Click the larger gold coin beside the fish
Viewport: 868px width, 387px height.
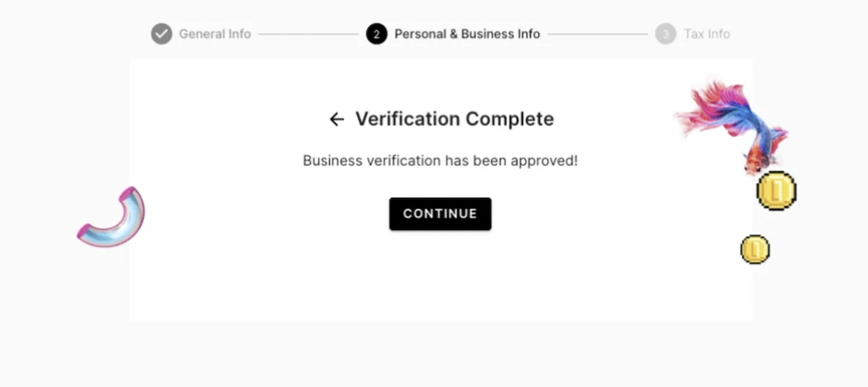pos(775,190)
